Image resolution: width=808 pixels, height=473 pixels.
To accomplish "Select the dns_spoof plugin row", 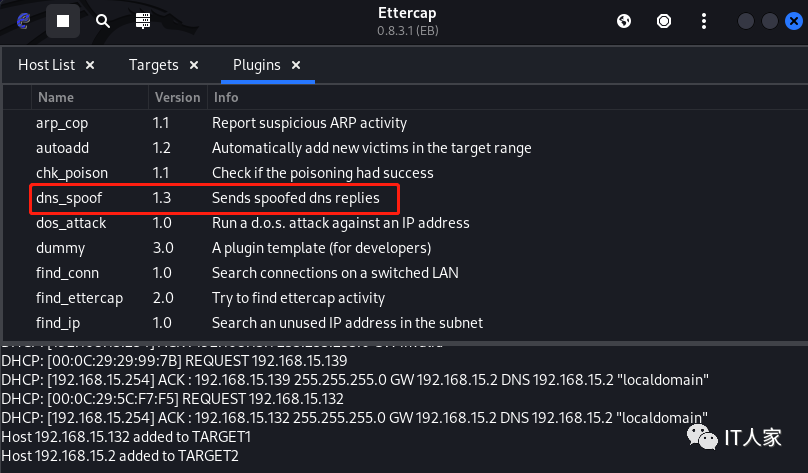I will (70, 198).
